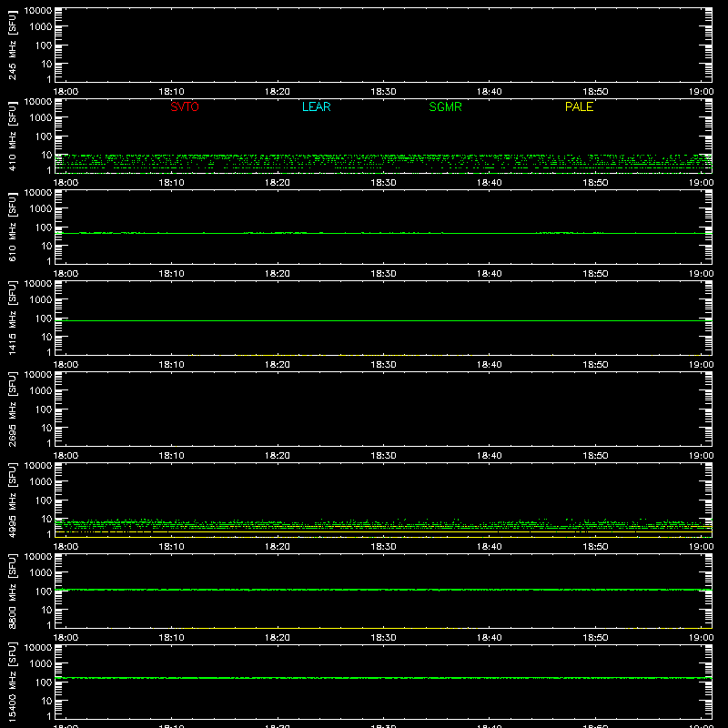
Task: Click the cyan LEAR legend label
Action: tap(316, 106)
